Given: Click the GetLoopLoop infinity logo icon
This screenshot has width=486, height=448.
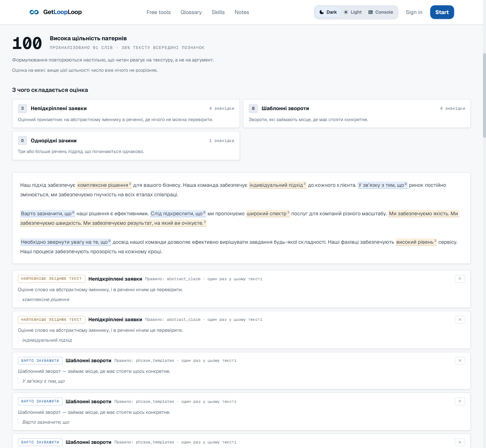Looking at the screenshot, I should pos(34,12).
